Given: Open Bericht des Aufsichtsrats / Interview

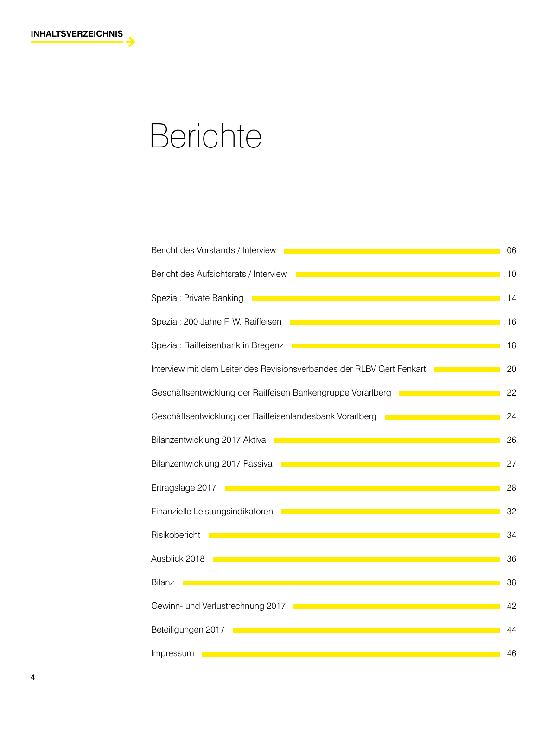Looking at the screenshot, I should coord(219,274).
